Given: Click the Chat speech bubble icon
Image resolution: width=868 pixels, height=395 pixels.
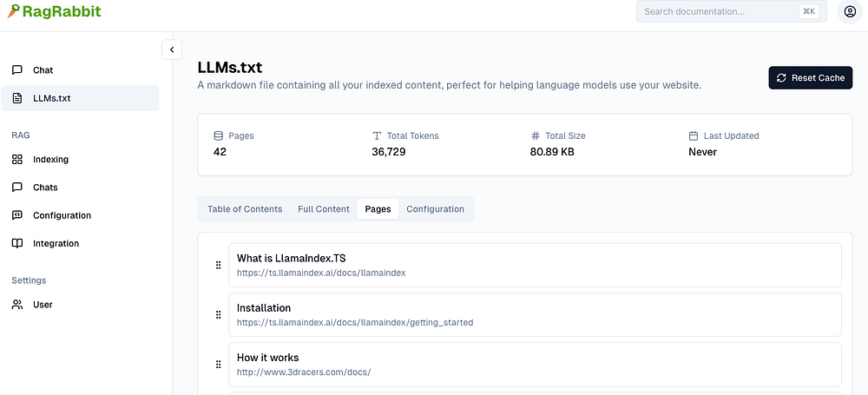Looking at the screenshot, I should click(17, 69).
